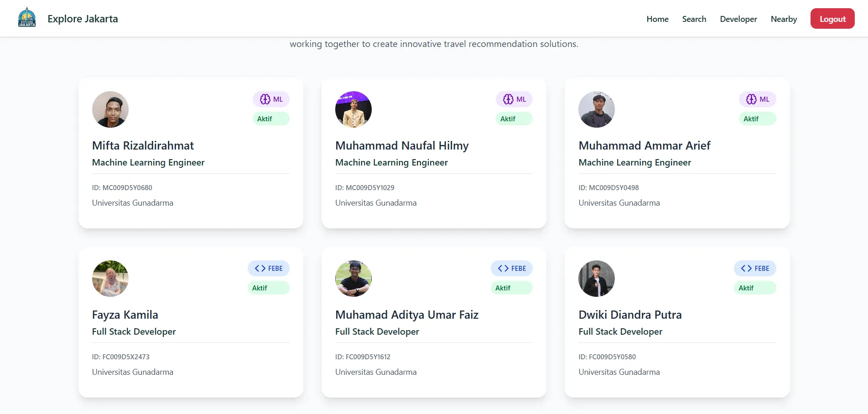Open the Nearby page link
The height and width of the screenshot is (414, 868).
coord(784,19)
